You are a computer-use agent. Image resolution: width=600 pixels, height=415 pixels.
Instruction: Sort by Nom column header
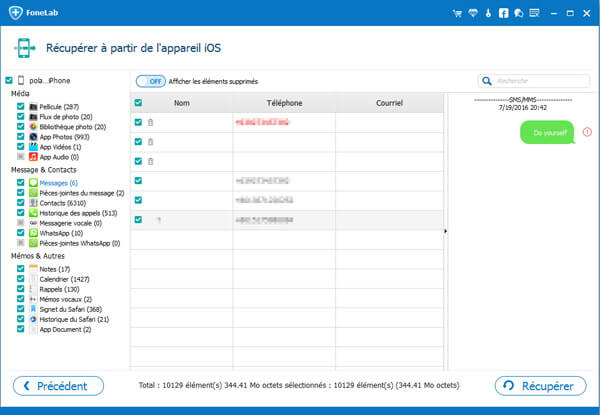pos(181,103)
